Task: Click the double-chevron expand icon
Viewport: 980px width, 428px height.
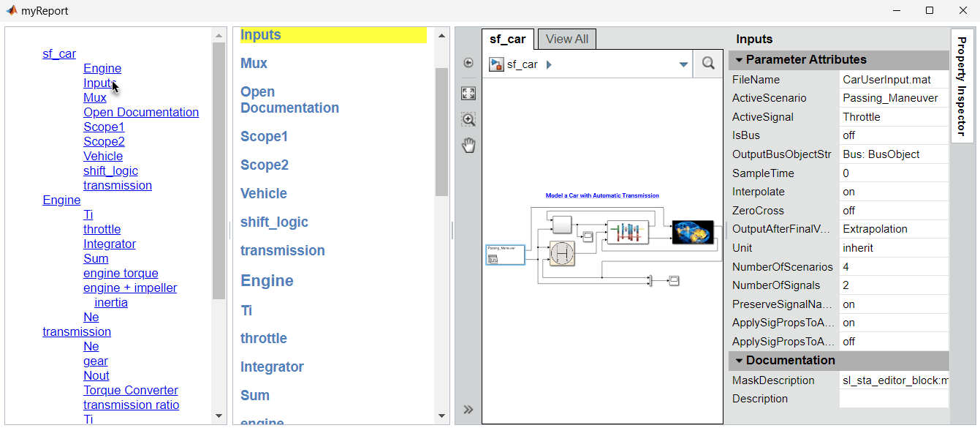Action: pyautogui.click(x=468, y=410)
